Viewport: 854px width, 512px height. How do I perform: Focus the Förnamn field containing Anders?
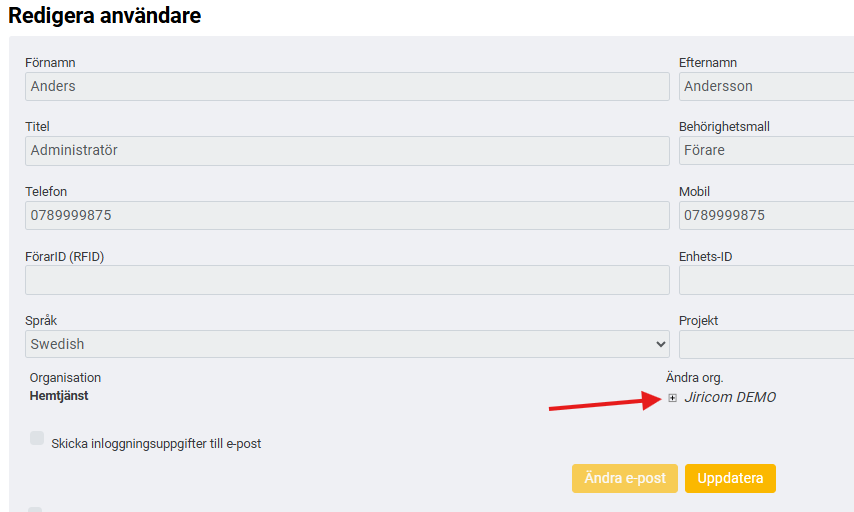[347, 86]
